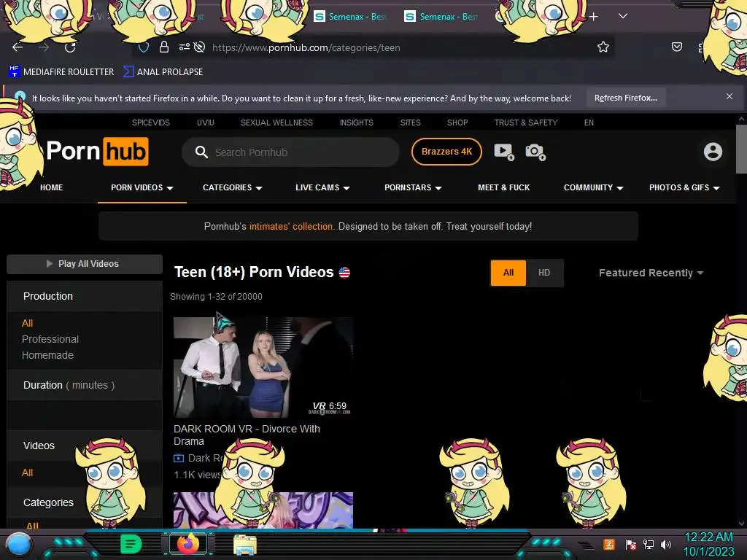The width and height of the screenshot is (747, 560).
Task: Open the tracking protection shield icon
Action: pyautogui.click(x=144, y=47)
